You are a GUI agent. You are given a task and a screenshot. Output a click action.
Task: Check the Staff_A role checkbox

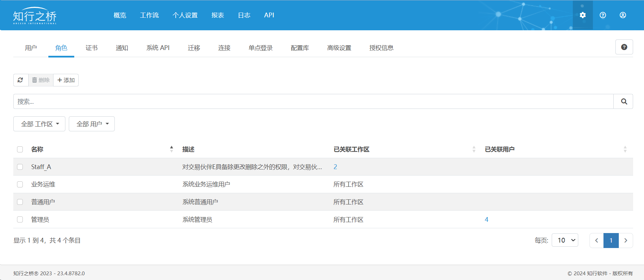[x=20, y=167]
